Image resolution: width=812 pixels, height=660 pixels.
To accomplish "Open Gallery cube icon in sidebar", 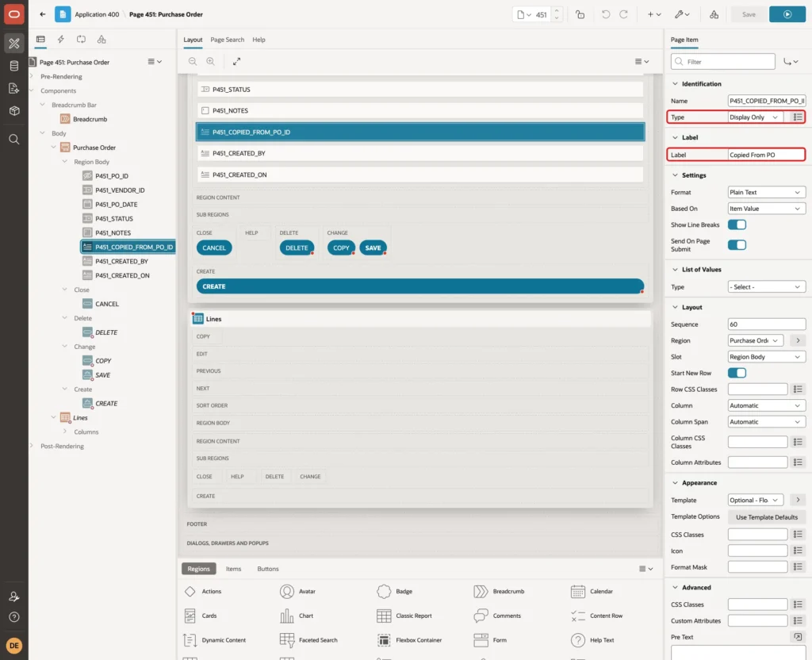I will click(x=14, y=111).
